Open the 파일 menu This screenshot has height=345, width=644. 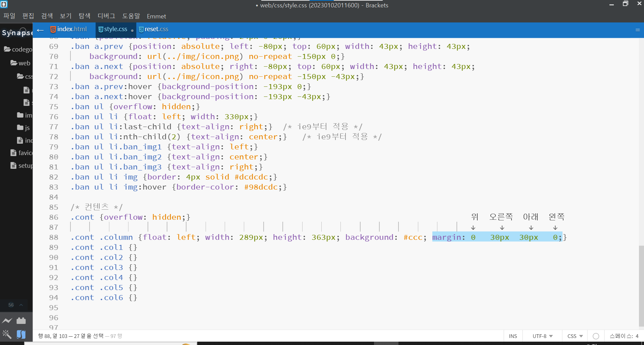pyautogui.click(x=9, y=16)
